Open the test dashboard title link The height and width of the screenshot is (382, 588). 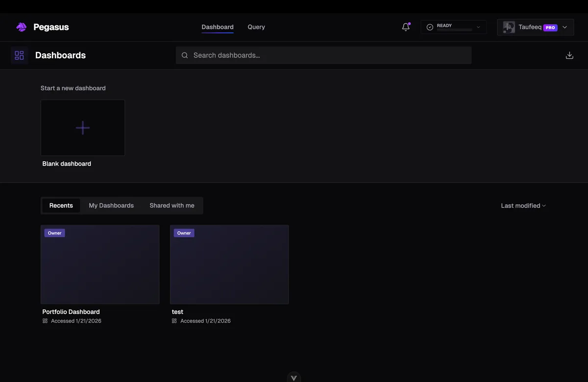[177, 312]
